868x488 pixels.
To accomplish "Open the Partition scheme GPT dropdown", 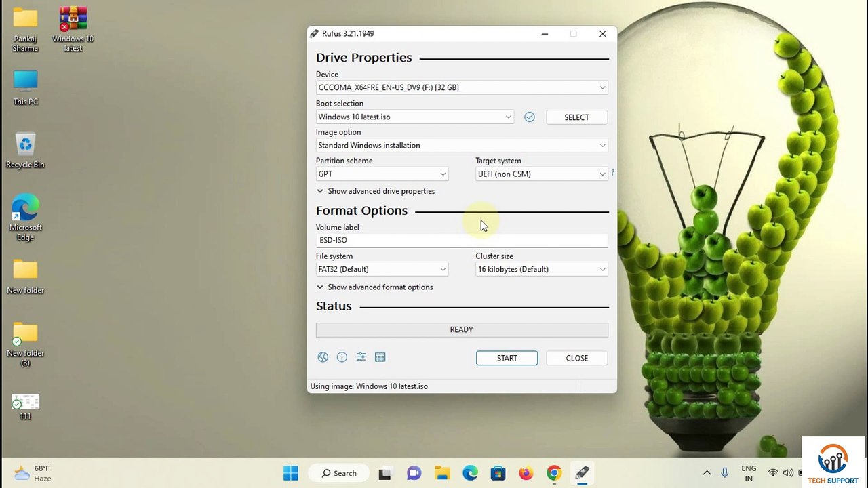I will coord(382,174).
